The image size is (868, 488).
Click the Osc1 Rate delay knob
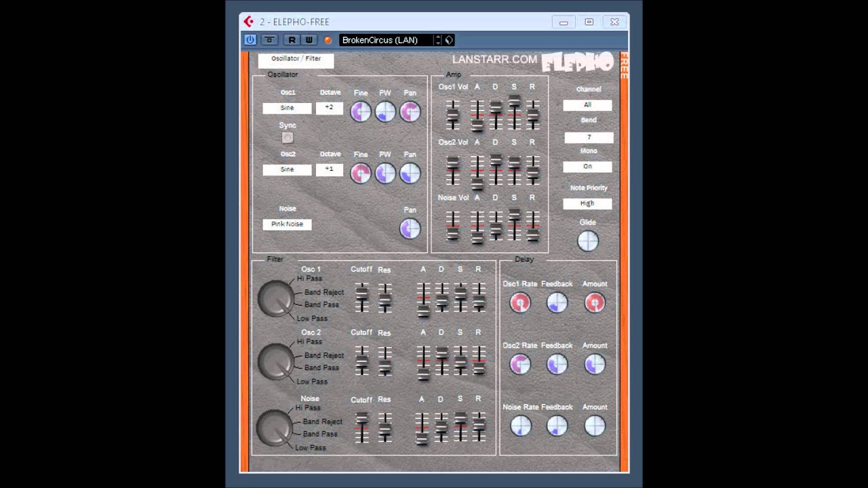(520, 303)
